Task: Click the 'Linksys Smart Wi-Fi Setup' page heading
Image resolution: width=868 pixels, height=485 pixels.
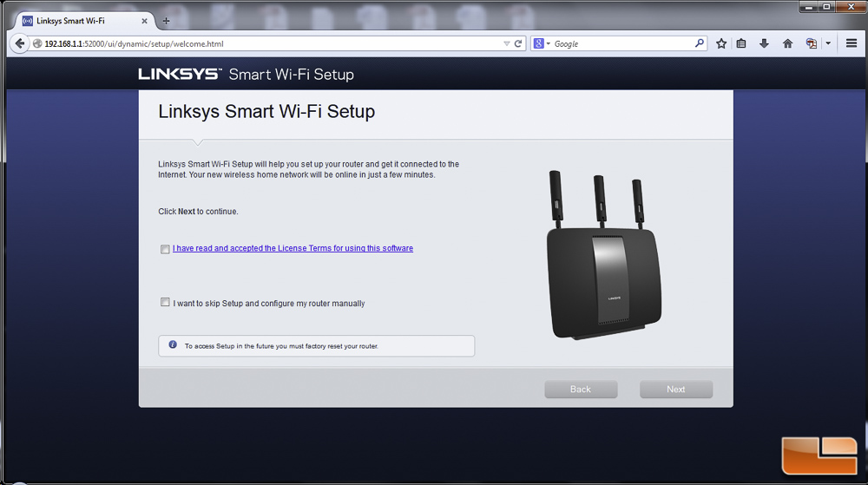Action: pyautogui.click(x=266, y=111)
